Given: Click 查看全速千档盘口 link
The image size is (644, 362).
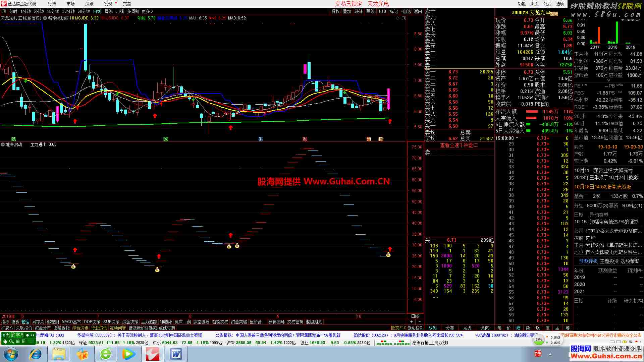Looking at the screenshot, I should coord(459,145).
